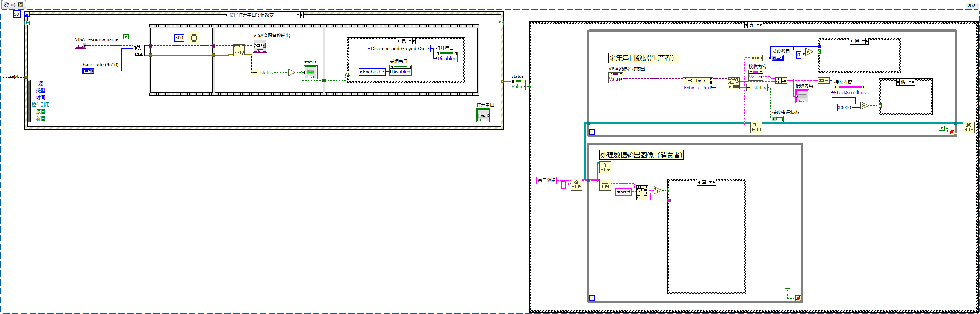This screenshot has width=980, height=314.
Task: Click the 串口数据 string constant
Action: pos(546,181)
